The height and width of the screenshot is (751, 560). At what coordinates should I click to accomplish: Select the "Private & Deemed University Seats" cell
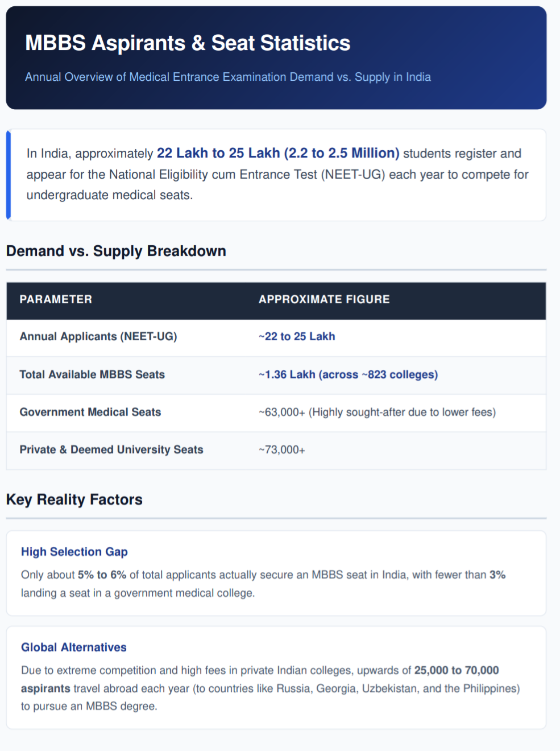[x=111, y=449]
